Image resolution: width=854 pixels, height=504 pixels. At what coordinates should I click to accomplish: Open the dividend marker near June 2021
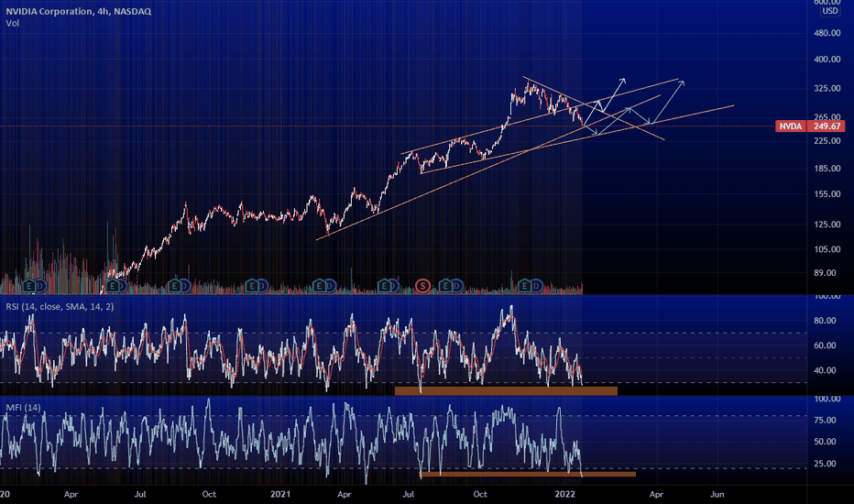pos(394,286)
